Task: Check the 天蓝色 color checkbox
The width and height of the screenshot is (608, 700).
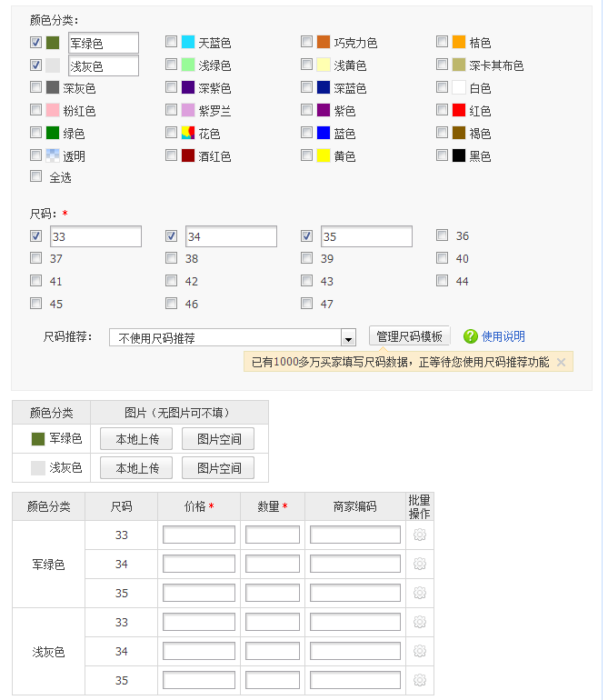Action: [171, 42]
